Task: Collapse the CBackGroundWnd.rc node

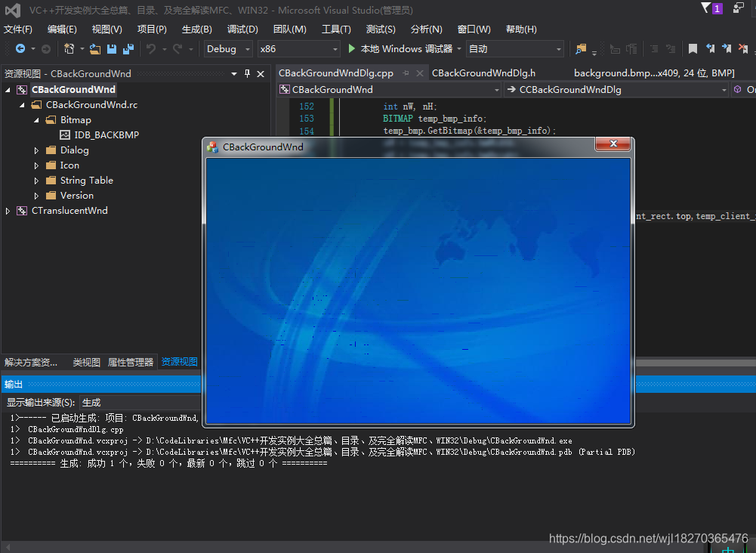Action: 22,104
